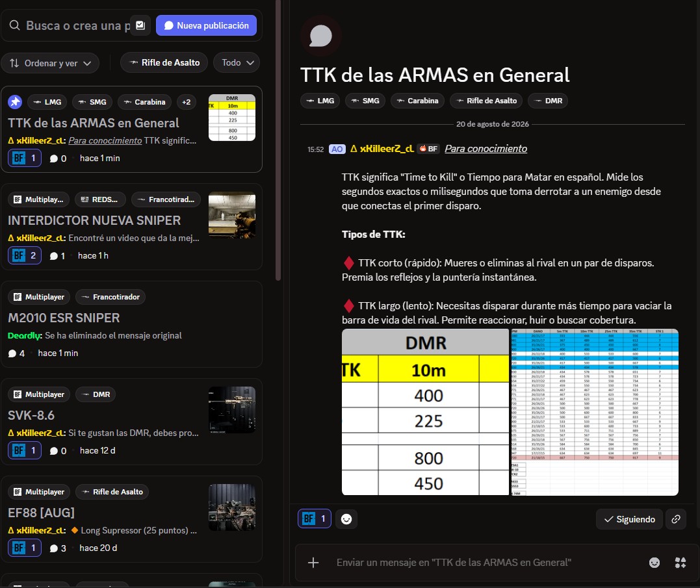Screen dimensions: 700x588
Task: Click LMG tag under thread title
Action: coord(320,101)
